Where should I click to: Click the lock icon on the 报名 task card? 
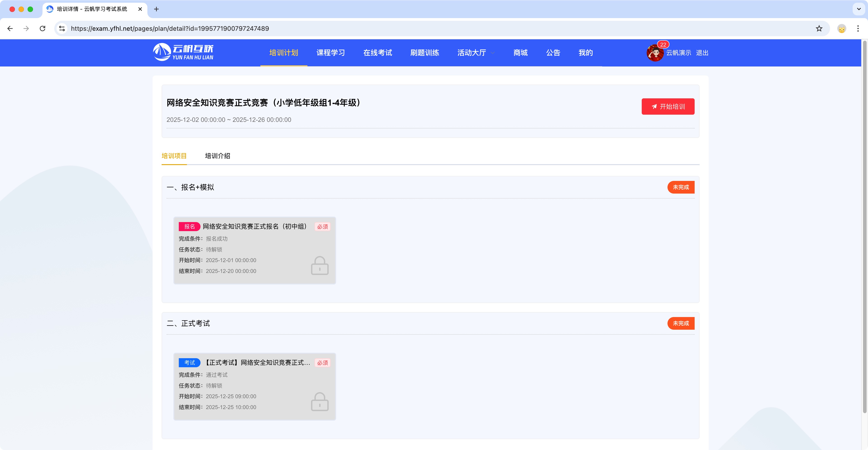tap(319, 266)
